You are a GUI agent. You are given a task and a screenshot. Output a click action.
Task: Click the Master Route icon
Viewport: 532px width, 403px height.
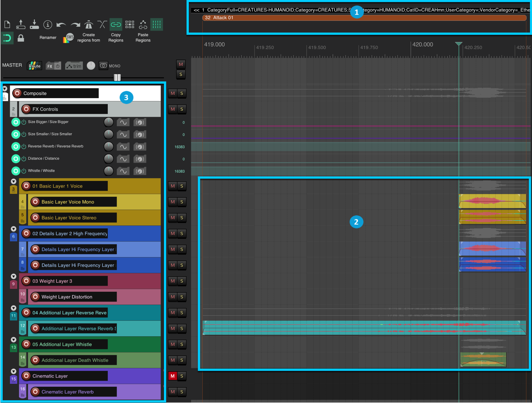click(x=35, y=66)
